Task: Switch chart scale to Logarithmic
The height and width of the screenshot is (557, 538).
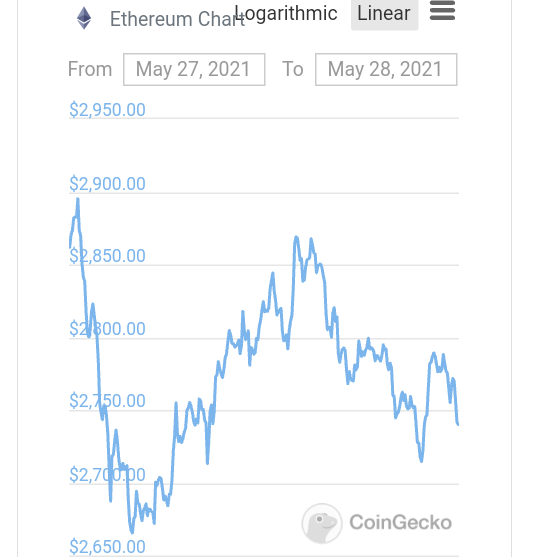Action: click(286, 14)
